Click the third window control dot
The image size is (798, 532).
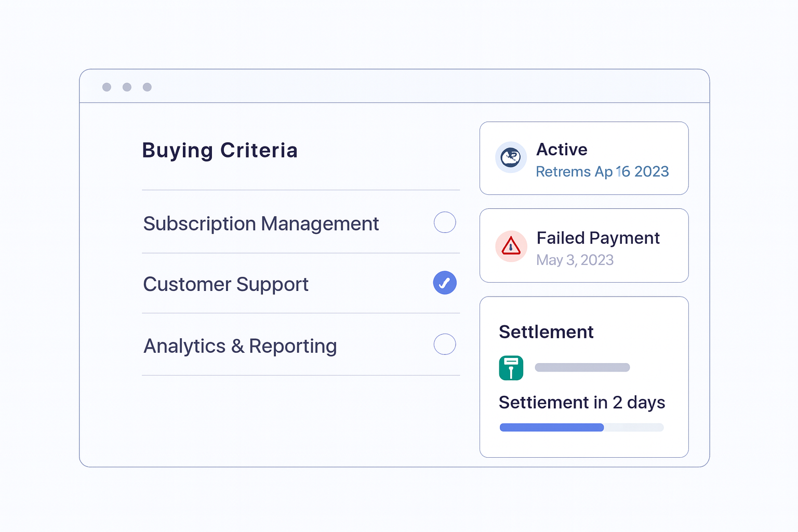coord(148,87)
